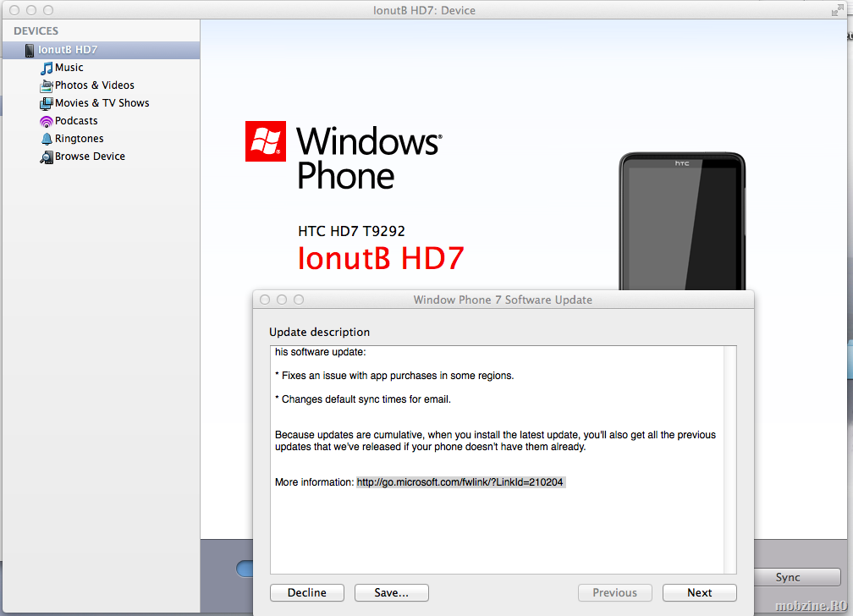
Task: Open the Podcasts section label
Action: pyautogui.click(x=76, y=121)
